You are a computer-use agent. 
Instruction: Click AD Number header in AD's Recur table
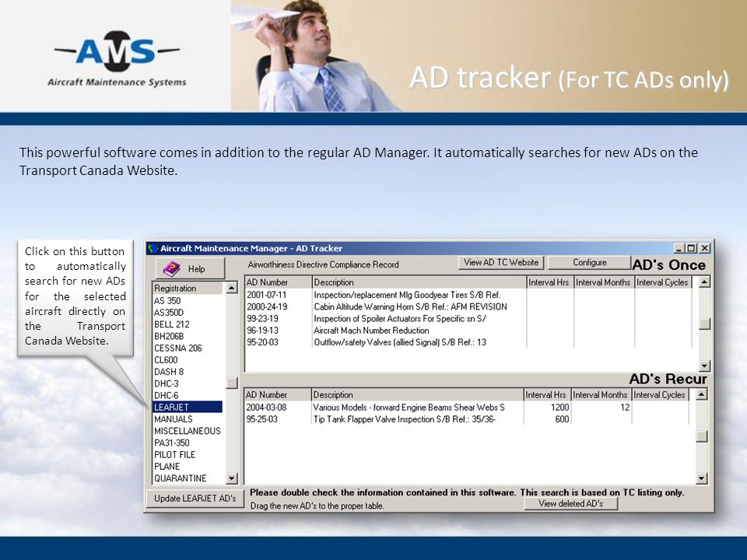[x=278, y=395]
